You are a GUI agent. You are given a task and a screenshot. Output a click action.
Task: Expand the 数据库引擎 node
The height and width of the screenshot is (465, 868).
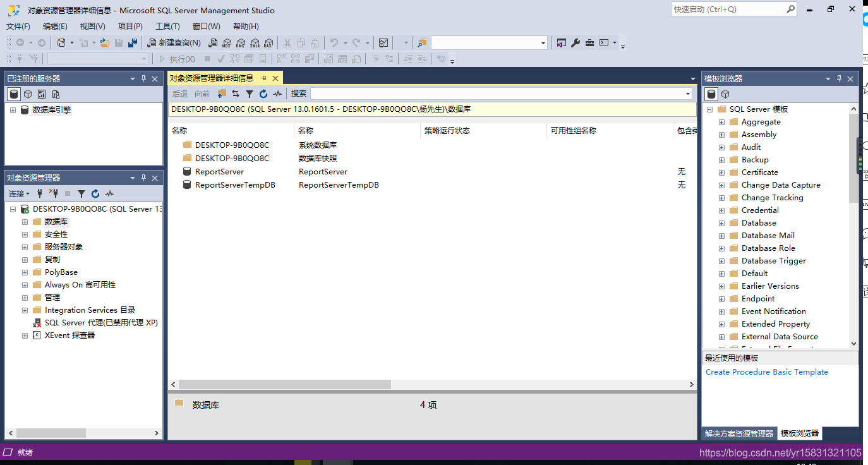pos(13,110)
